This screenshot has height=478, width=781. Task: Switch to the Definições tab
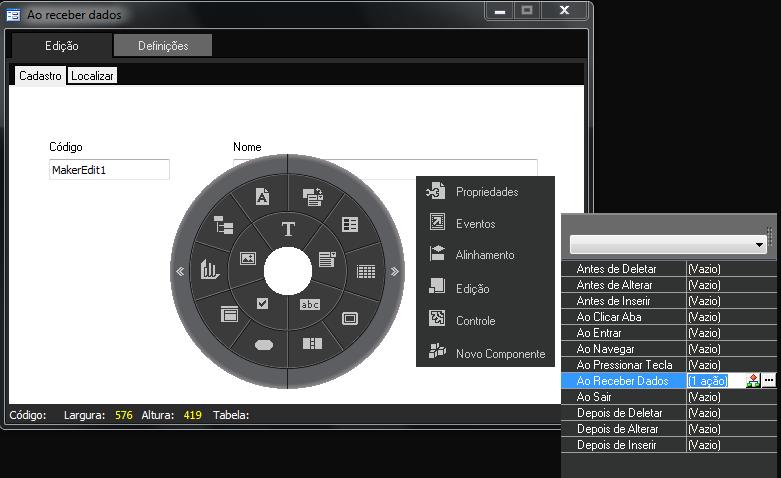[x=162, y=46]
